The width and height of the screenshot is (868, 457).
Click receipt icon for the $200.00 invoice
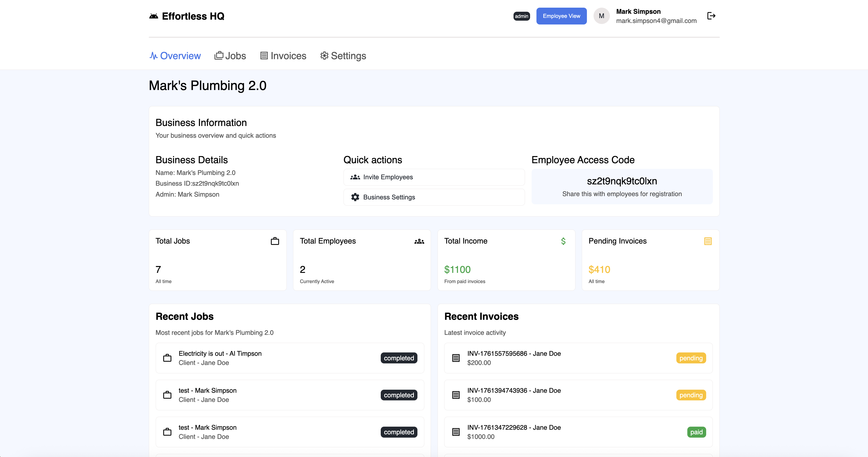[x=456, y=358]
